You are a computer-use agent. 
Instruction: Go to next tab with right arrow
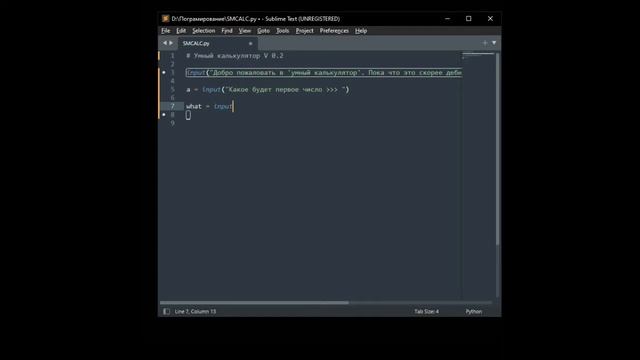[x=171, y=43]
